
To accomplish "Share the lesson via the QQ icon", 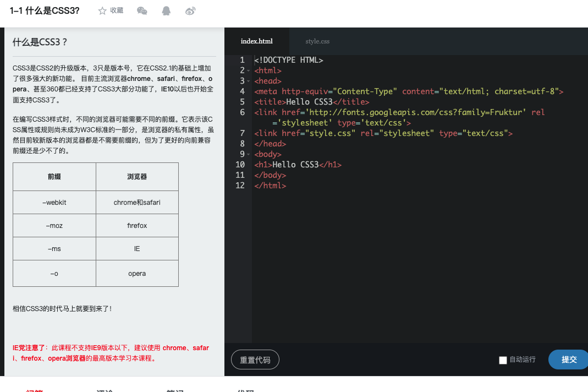I will click(166, 10).
